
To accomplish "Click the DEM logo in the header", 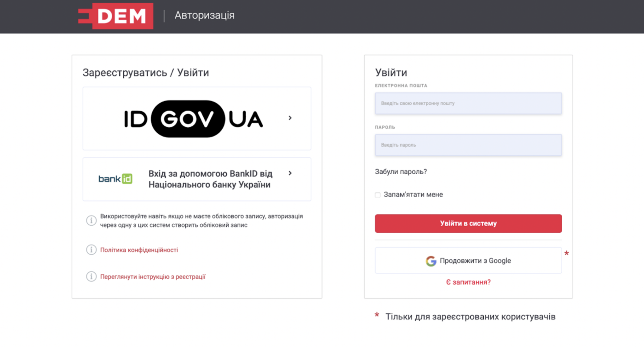I will (115, 16).
